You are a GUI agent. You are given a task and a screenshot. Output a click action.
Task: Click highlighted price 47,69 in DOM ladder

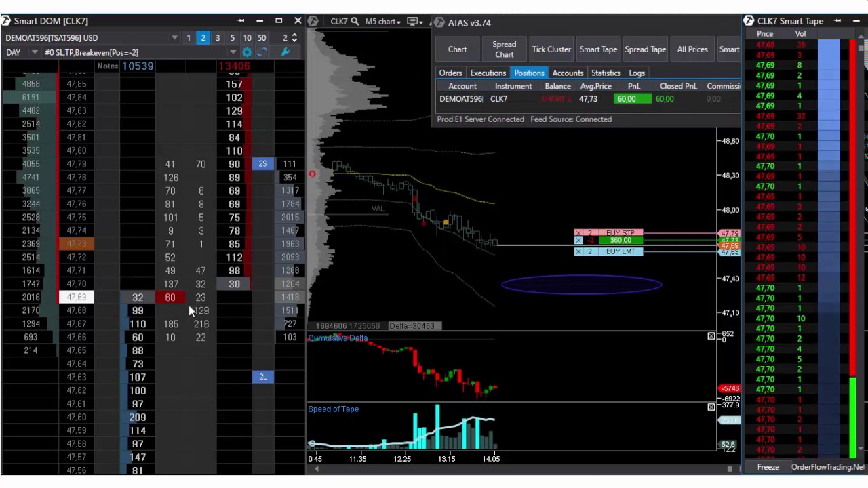click(x=77, y=298)
